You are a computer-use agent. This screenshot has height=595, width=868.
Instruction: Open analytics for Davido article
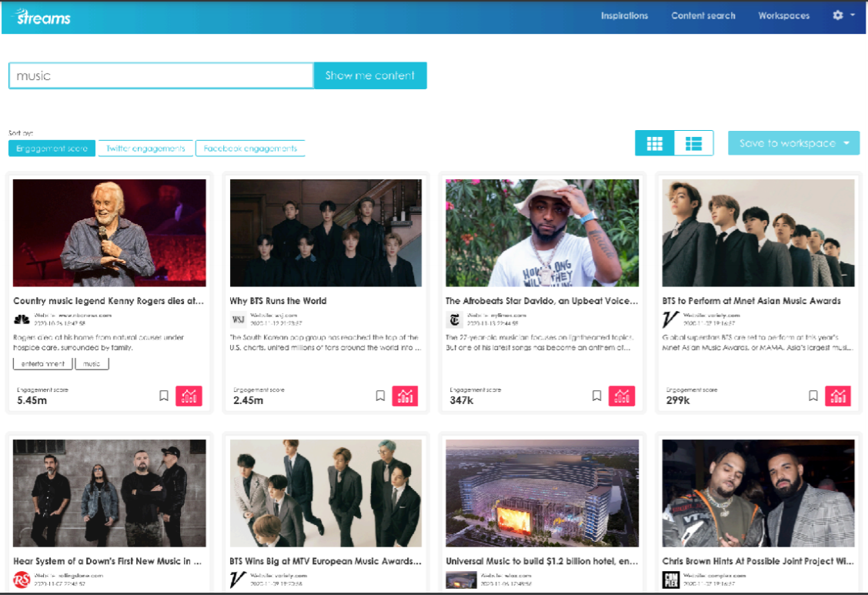(x=622, y=396)
